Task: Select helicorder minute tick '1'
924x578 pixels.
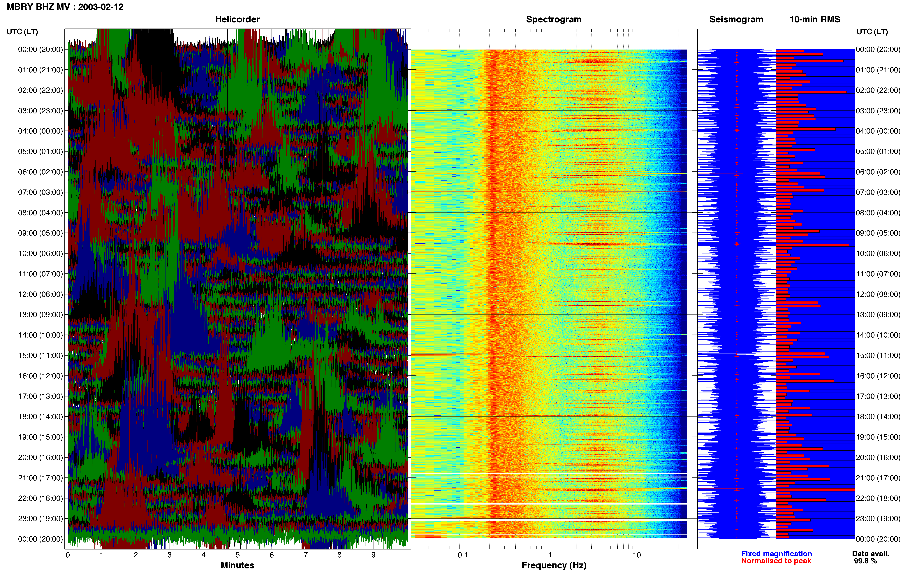Action: [x=102, y=555]
